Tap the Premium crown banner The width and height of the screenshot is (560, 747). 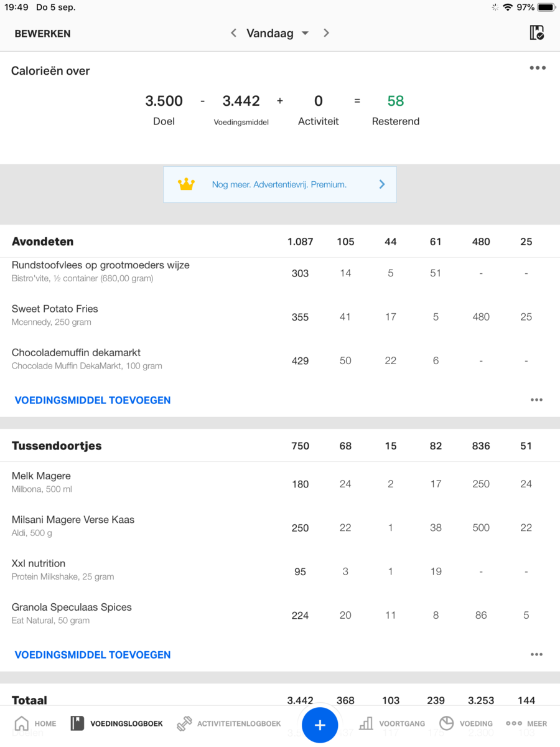pos(279,184)
